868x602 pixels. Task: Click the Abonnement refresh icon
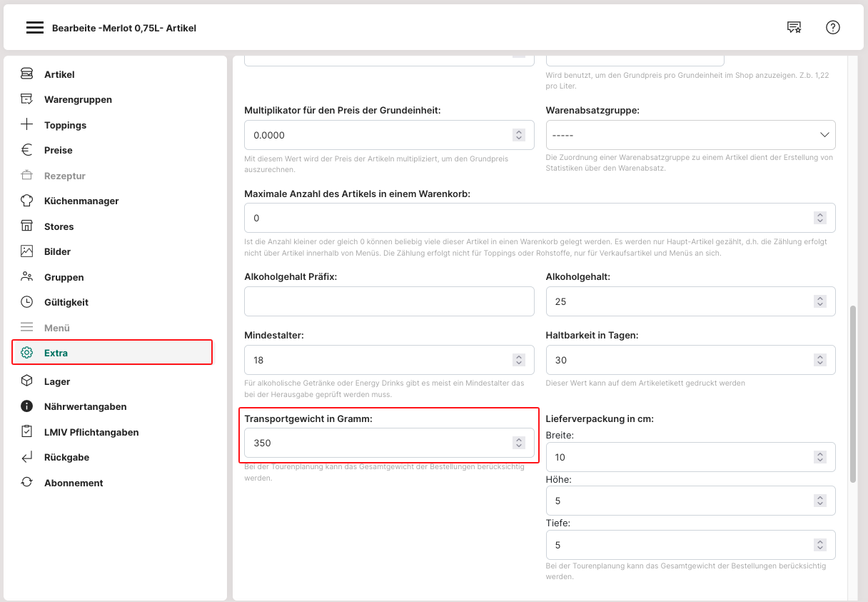27,483
